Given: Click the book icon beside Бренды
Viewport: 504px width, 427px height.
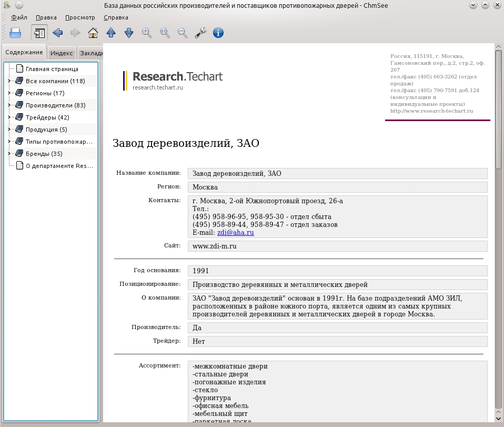Looking at the screenshot, I should point(19,154).
